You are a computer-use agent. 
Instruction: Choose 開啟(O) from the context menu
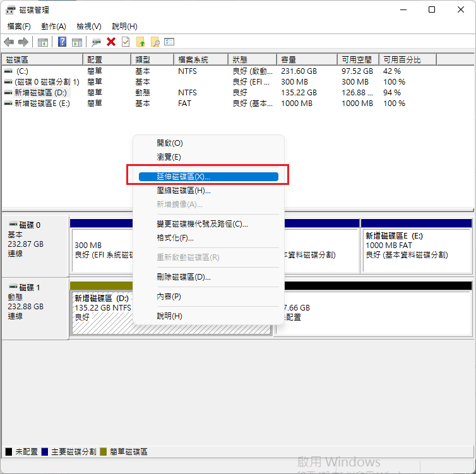click(x=208, y=143)
